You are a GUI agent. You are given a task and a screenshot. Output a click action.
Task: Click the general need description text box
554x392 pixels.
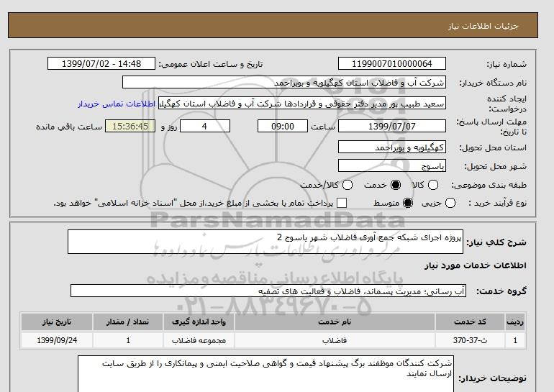(x=265, y=242)
